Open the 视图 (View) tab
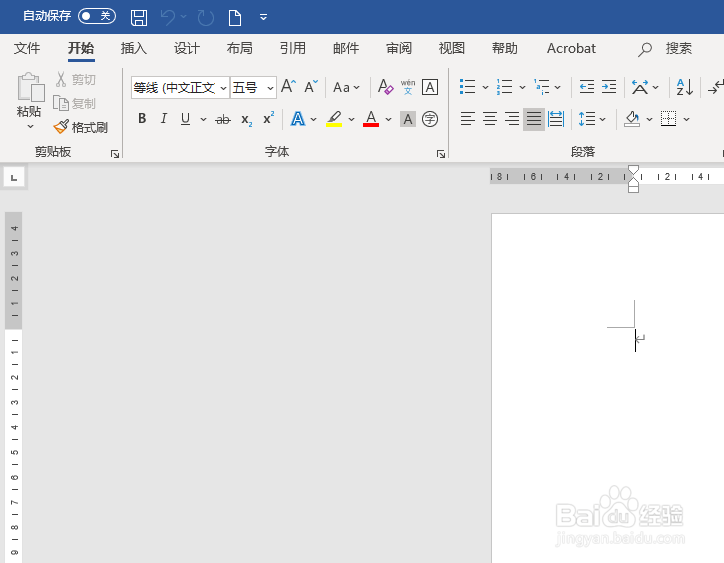The height and width of the screenshot is (563, 724). [452, 48]
